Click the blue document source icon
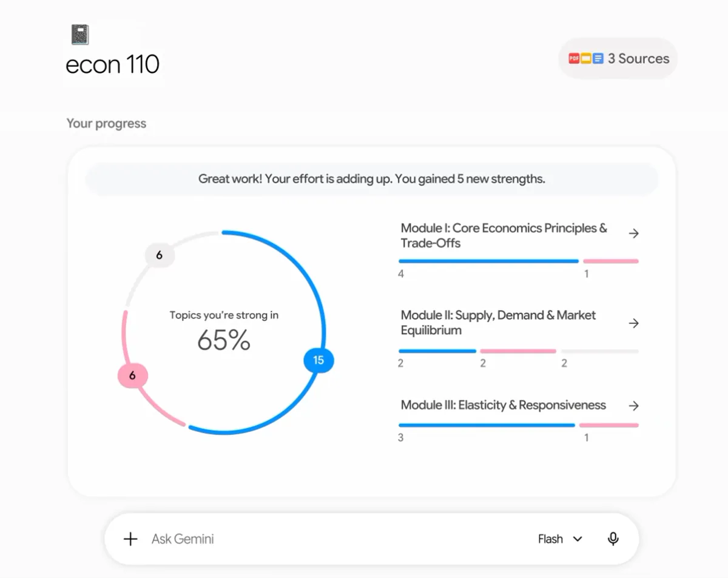Screen dimensions: 728x578 [x=598, y=59]
